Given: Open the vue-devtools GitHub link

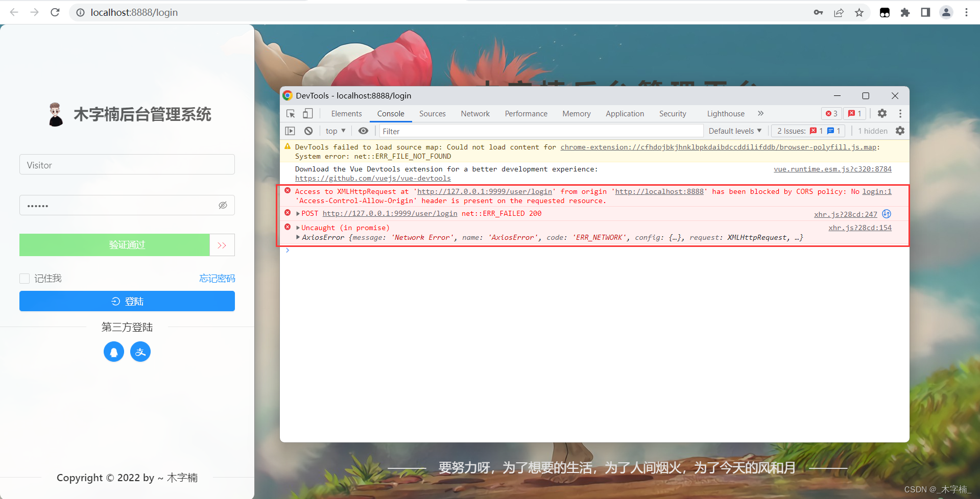Looking at the screenshot, I should [373, 178].
